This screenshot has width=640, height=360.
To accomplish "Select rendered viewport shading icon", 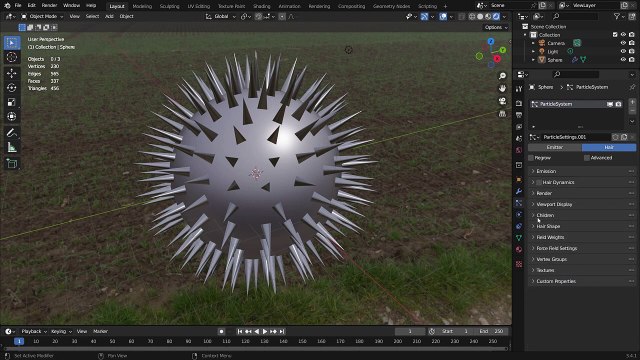I will click(496, 17).
